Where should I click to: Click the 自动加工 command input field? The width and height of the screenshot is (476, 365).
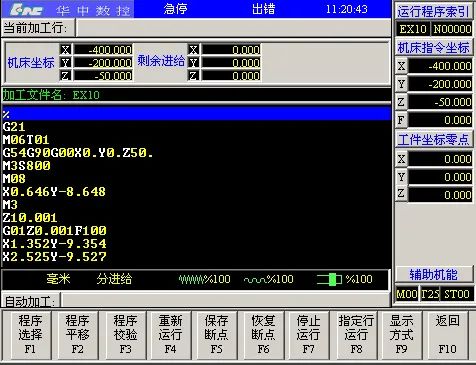226,301
